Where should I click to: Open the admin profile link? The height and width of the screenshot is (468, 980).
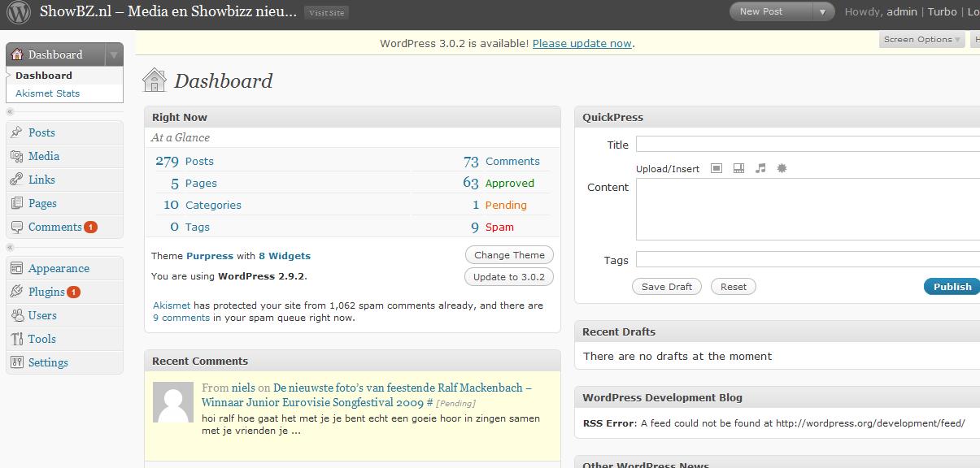pyautogui.click(x=902, y=11)
